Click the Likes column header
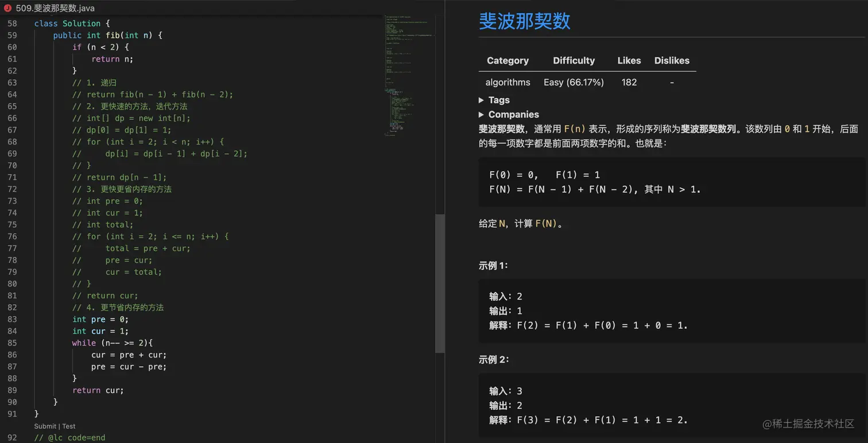 pos(629,60)
